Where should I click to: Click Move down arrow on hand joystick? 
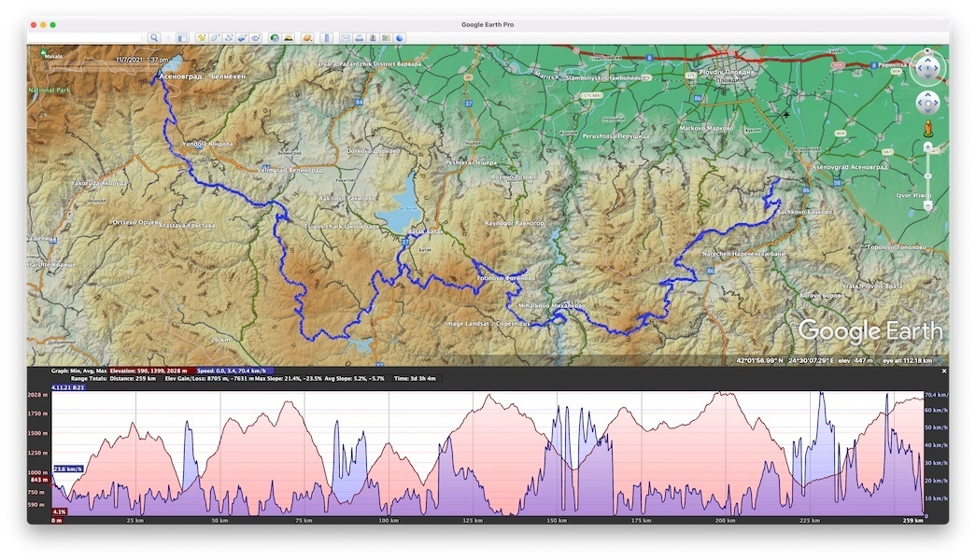coord(927,111)
